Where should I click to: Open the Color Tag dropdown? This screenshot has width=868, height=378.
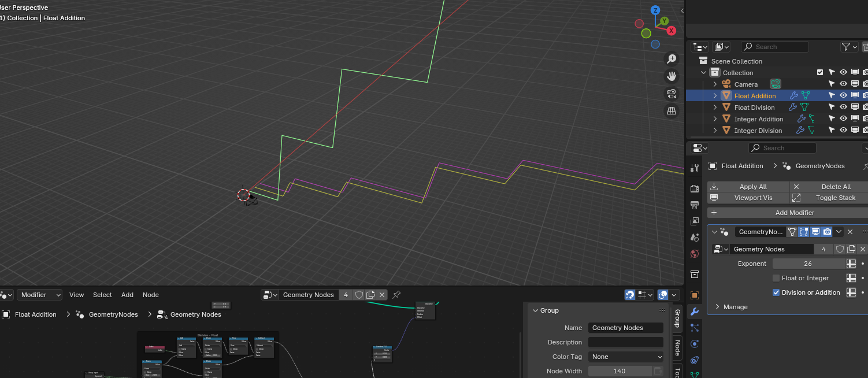point(625,357)
